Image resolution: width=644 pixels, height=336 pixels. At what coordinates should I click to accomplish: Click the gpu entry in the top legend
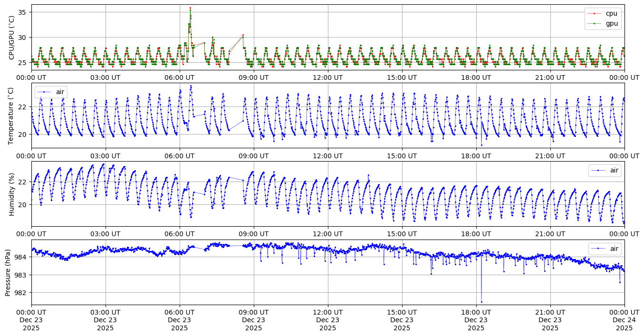click(611, 23)
